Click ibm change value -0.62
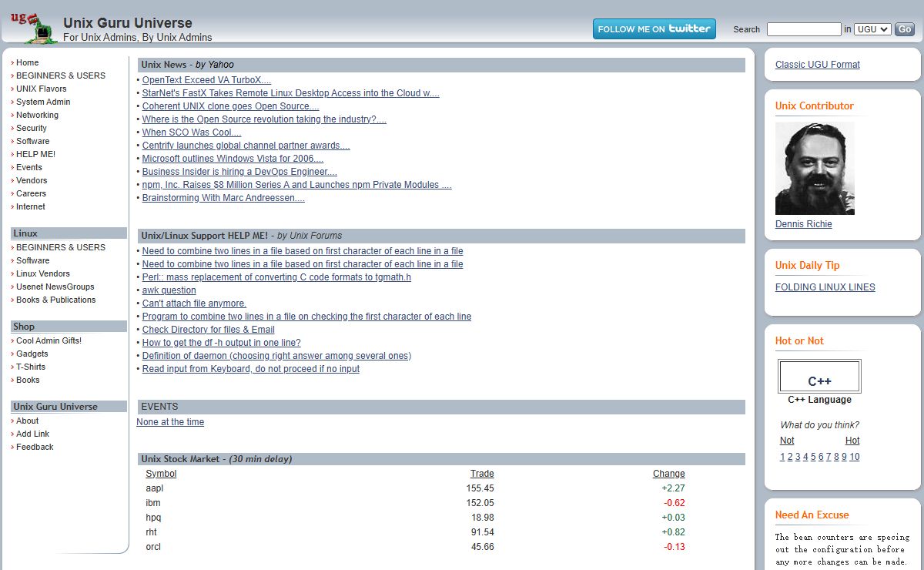 click(x=675, y=503)
